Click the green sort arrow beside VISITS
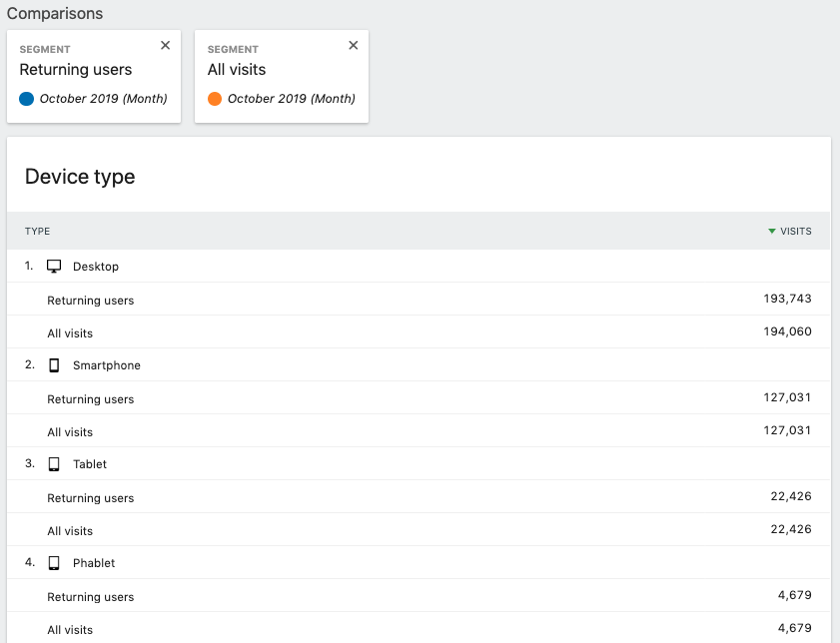This screenshot has width=840, height=643. [769, 231]
